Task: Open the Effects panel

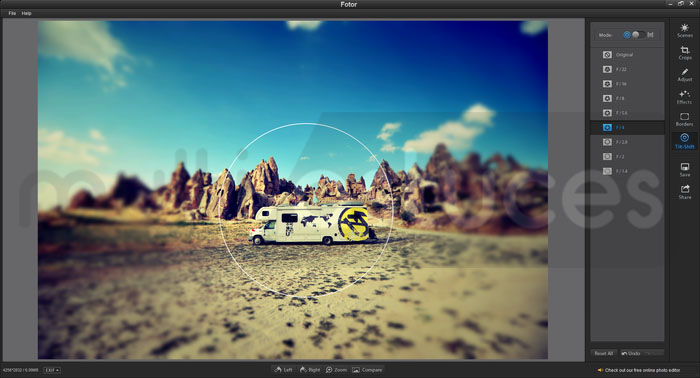Action: 684,97
